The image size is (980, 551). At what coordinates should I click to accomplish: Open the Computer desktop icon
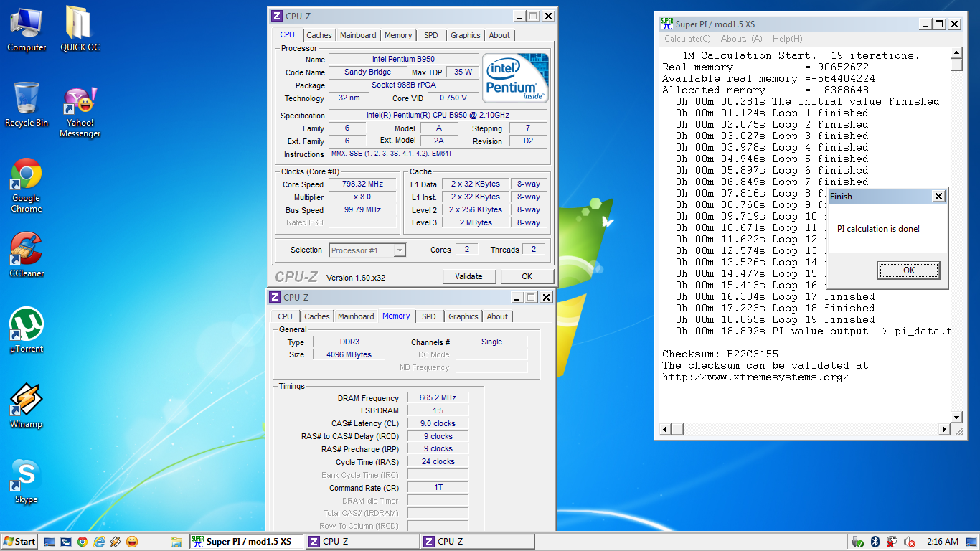pyautogui.click(x=27, y=29)
